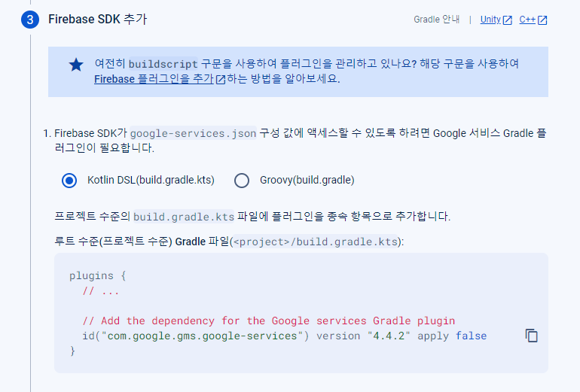
Task: Select Groovy(build.gradle) radio button
Action: coord(242,181)
